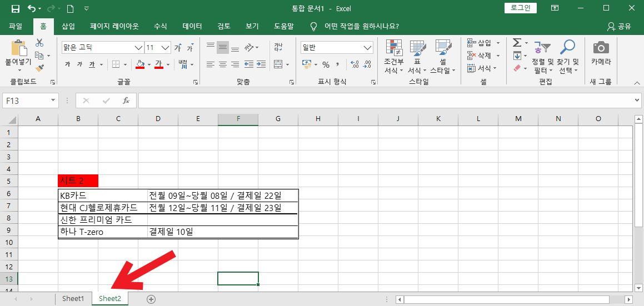Image resolution: width=644 pixels, height=306 pixels.
Task: Increase the cell indent
Action: click(261, 64)
